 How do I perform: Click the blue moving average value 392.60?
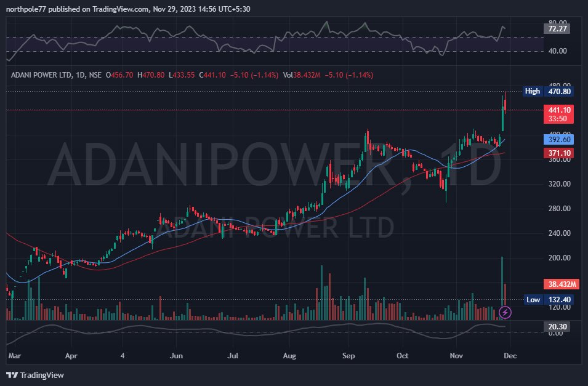558,140
